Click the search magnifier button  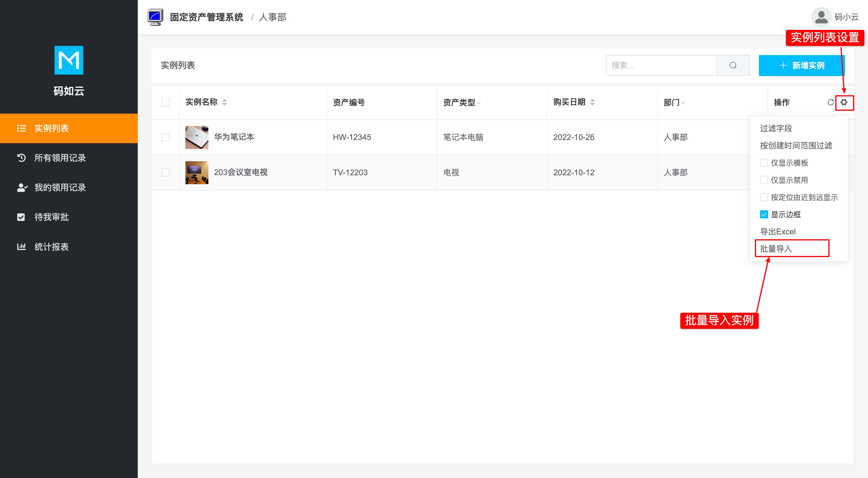click(x=733, y=65)
